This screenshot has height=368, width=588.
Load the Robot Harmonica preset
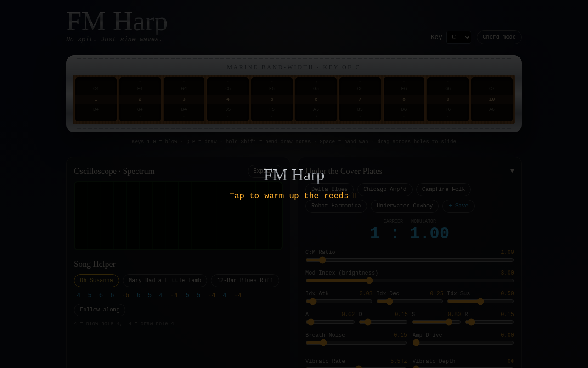coord(336,206)
